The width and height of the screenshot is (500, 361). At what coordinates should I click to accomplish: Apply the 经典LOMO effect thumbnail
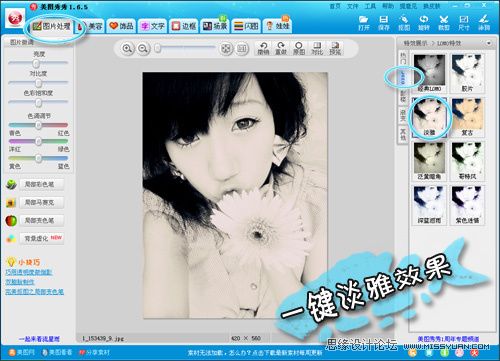tap(429, 73)
